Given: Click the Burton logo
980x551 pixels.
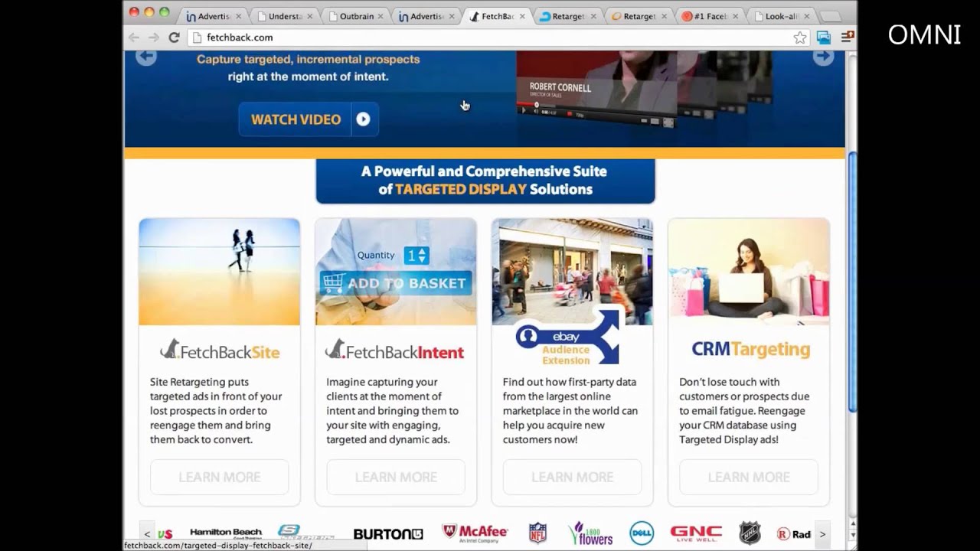Looking at the screenshot, I should [x=388, y=533].
